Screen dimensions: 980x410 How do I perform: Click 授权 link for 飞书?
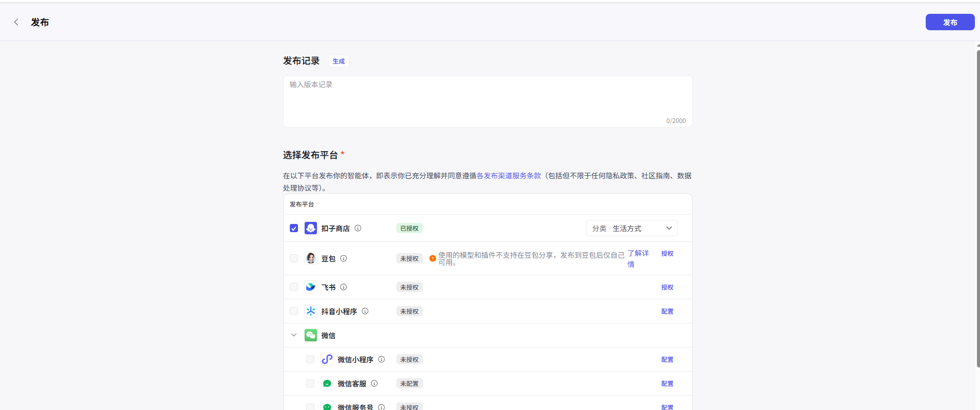[x=667, y=287]
